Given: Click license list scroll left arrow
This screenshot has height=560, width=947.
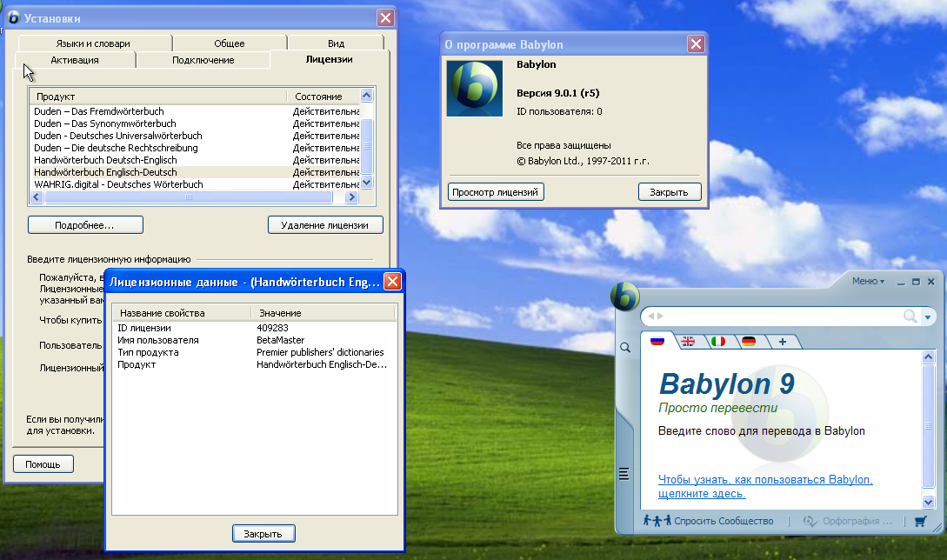Looking at the screenshot, I should tap(37, 197).
